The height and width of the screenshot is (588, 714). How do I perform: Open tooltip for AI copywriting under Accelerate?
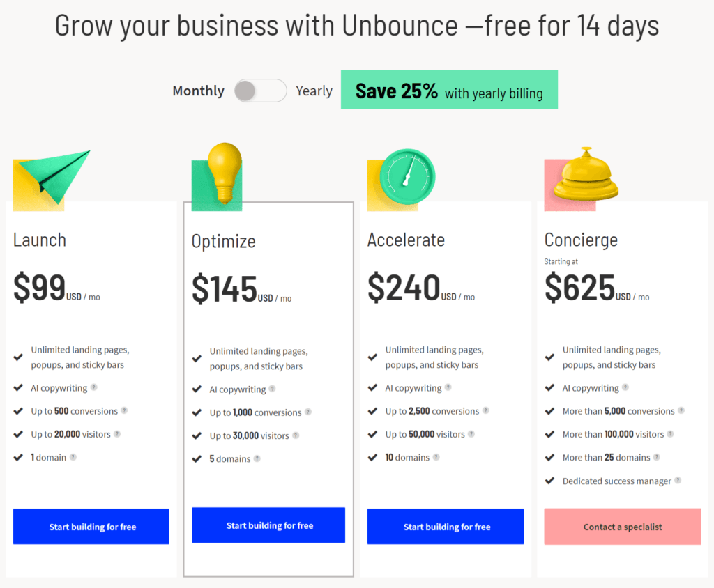click(x=449, y=388)
